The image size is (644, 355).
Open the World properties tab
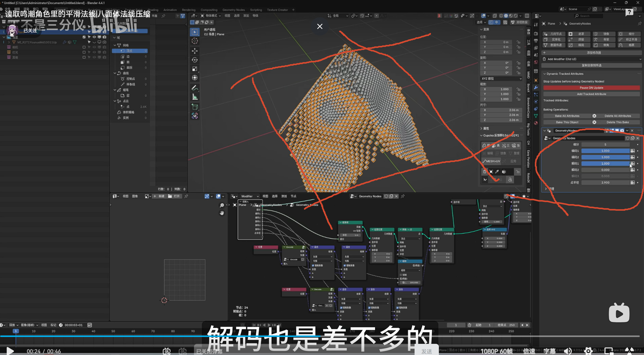tap(536, 62)
